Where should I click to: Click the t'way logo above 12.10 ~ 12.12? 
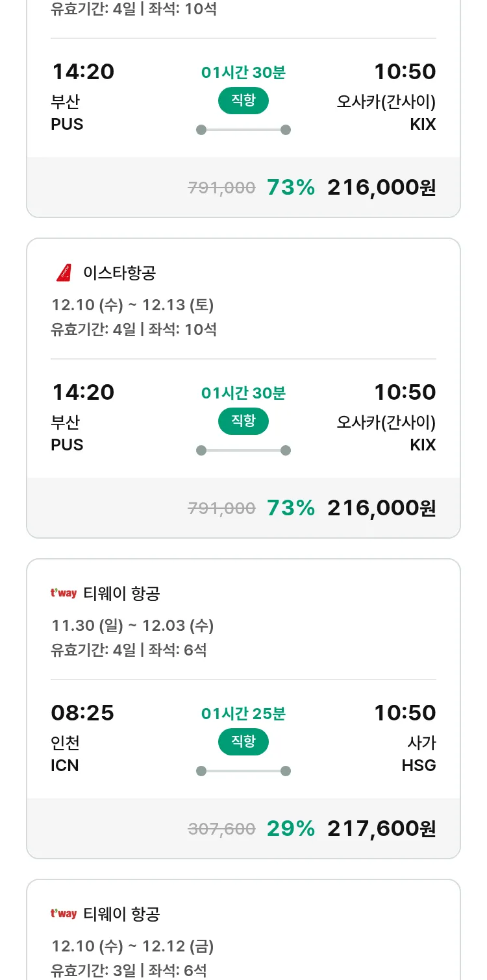click(64, 914)
